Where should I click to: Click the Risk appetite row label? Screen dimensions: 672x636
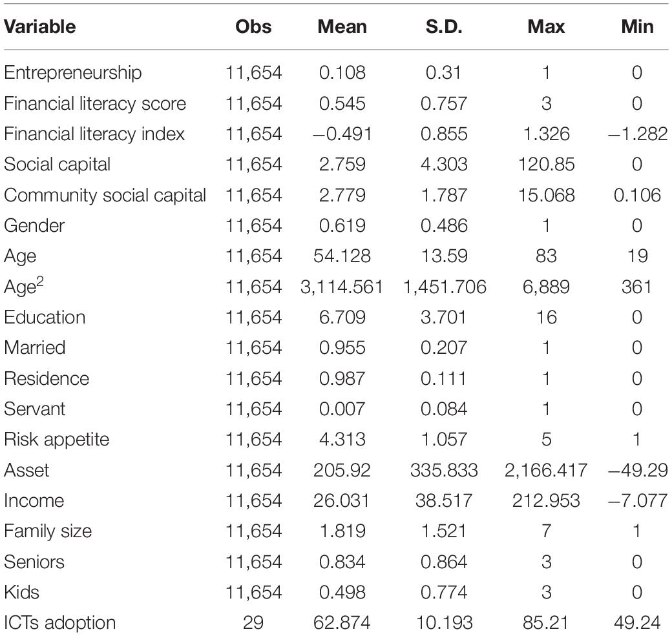(x=57, y=440)
